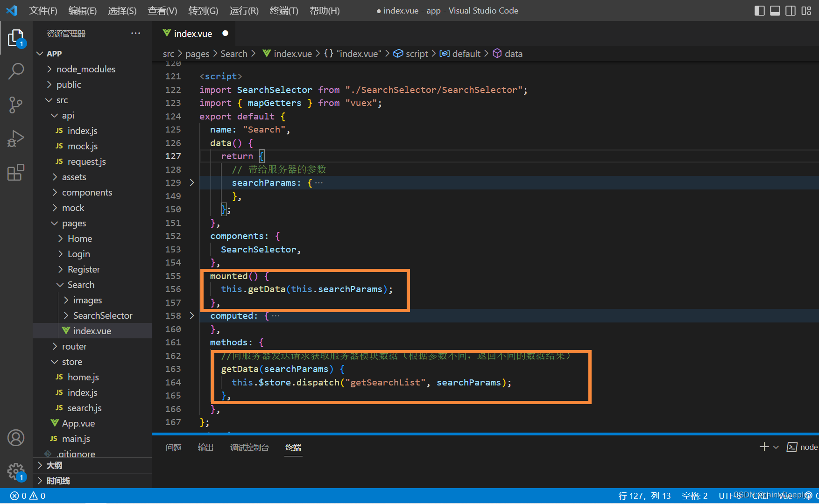The image size is (819, 504).
Task: Open the Source Control view
Action: click(x=16, y=105)
